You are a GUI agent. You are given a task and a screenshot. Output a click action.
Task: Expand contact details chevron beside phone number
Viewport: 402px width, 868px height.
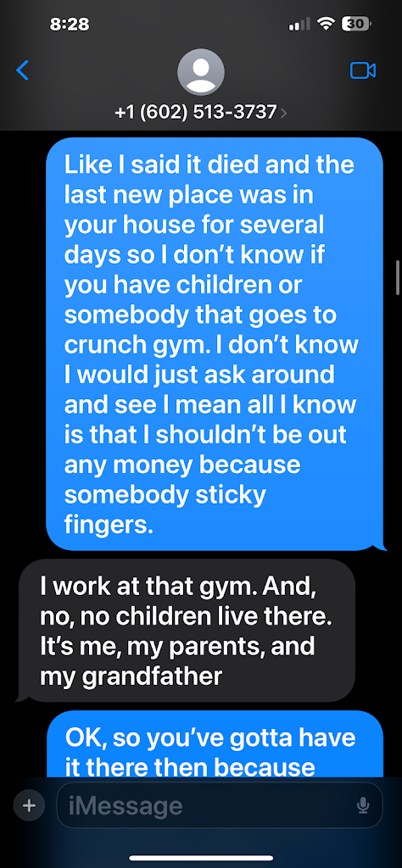point(284,113)
